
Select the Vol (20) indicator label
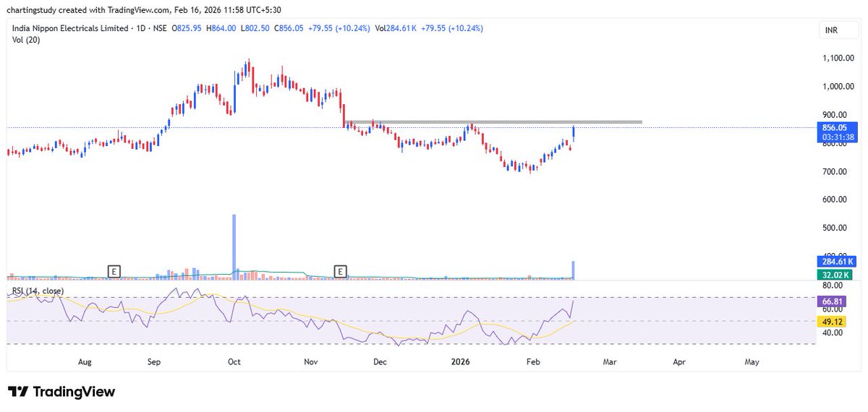(x=25, y=39)
